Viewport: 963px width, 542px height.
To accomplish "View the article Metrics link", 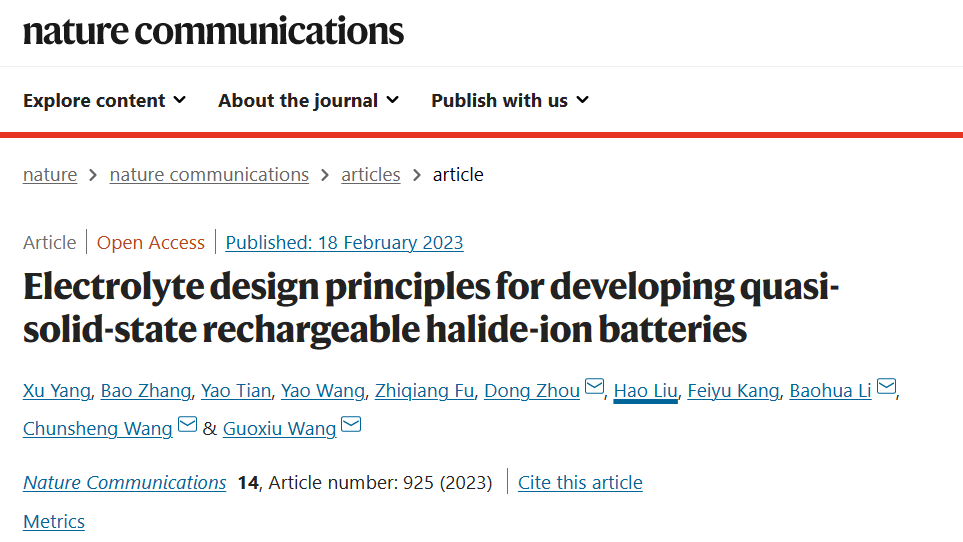I will click(x=54, y=521).
